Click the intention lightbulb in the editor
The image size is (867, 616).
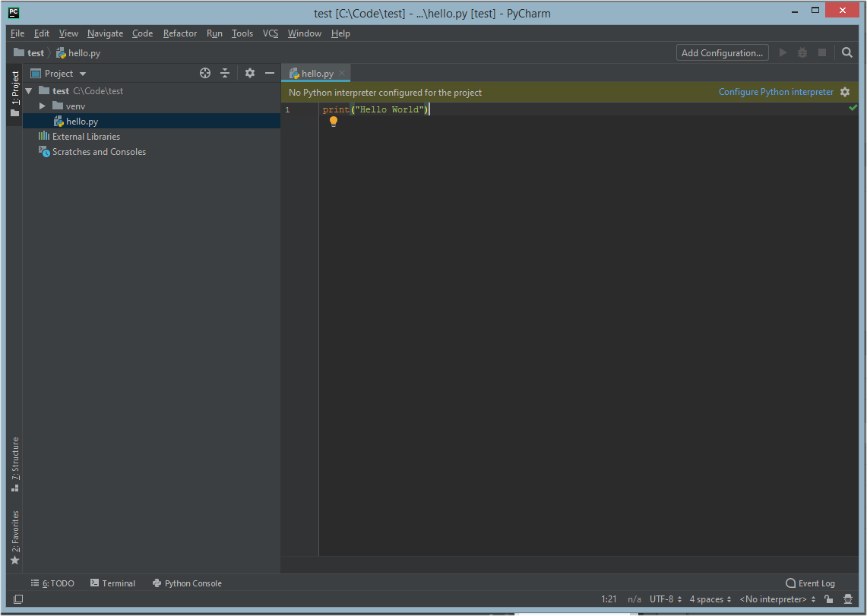click(333, 121)
